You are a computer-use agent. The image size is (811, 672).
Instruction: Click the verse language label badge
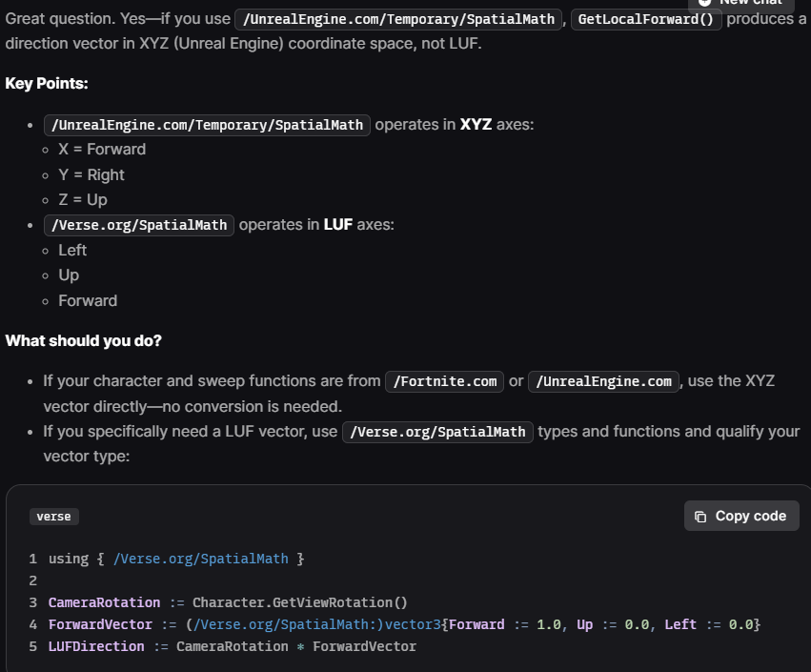click(53, 517)
